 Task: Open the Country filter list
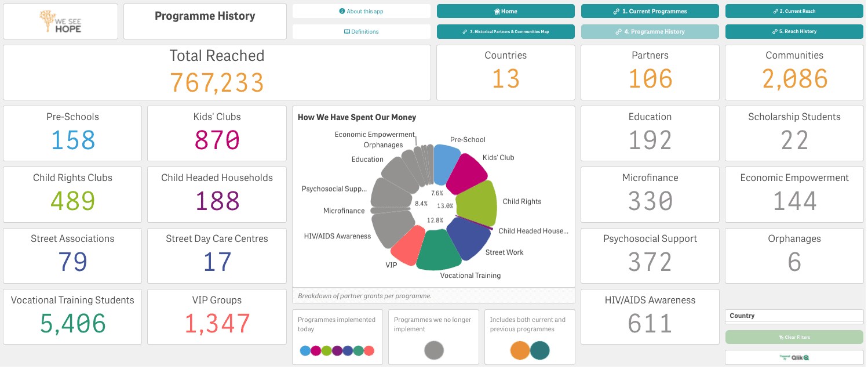794,316
